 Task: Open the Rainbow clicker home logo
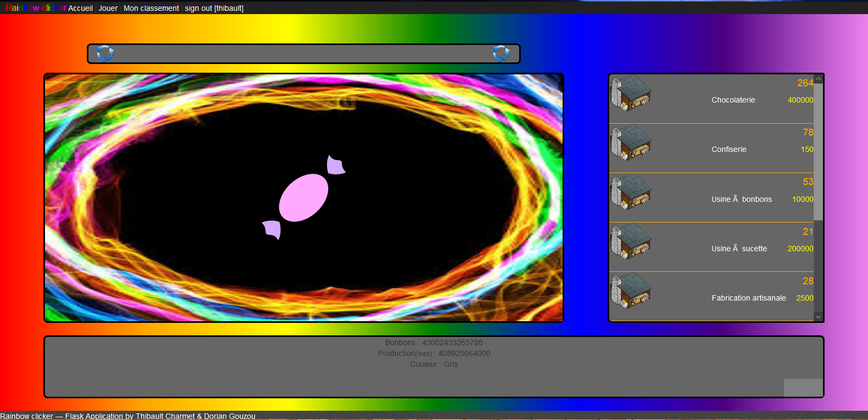click(36, 8)
